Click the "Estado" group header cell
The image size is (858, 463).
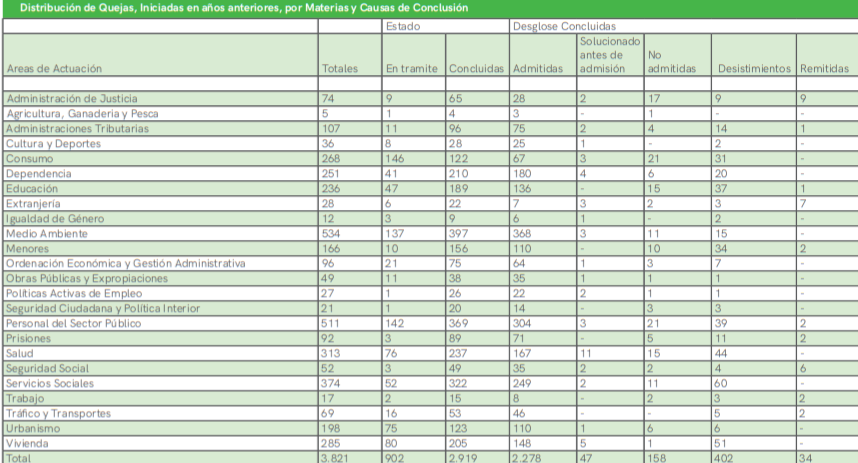click(x=403, y=26)
